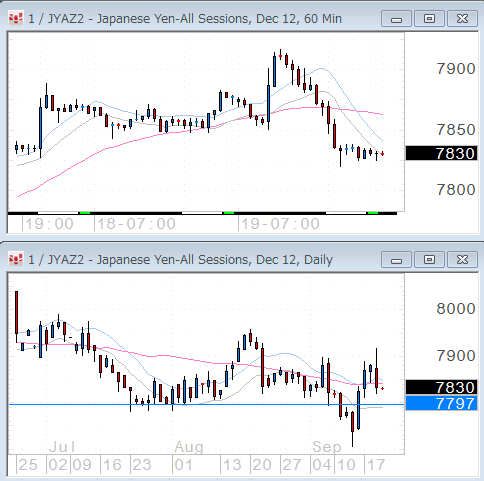Click the 19:00 time axis label
Screen dimensions: 484x481
pyautogui.click(x=49, y=224)
